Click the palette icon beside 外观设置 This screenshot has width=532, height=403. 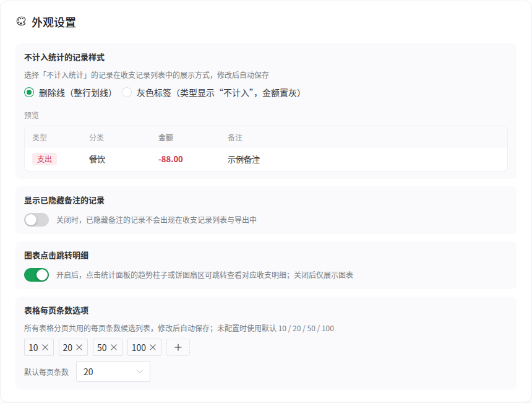[21, 22]
